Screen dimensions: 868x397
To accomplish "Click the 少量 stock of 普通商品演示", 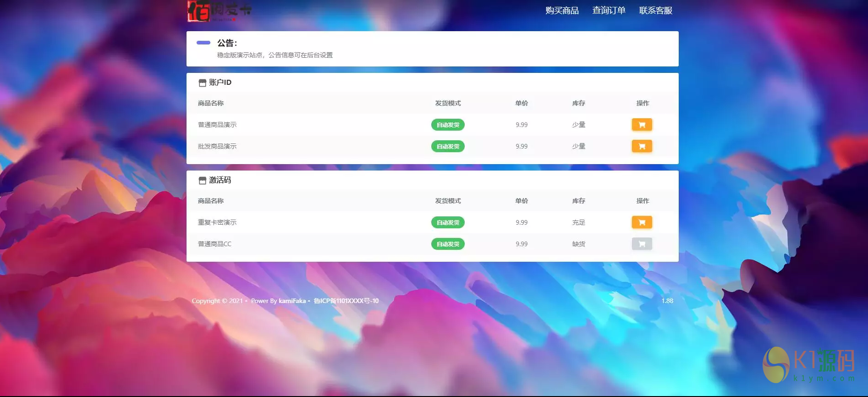I will coord(578,125).
